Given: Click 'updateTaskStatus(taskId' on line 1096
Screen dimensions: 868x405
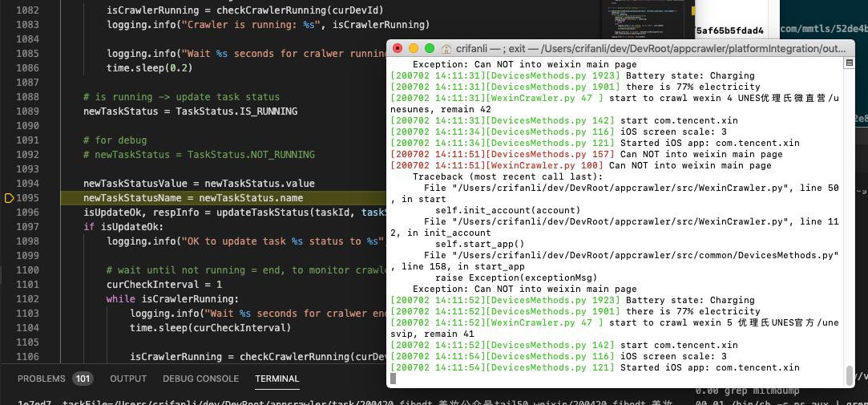Looking at the screenshot, I should [287, 213].
